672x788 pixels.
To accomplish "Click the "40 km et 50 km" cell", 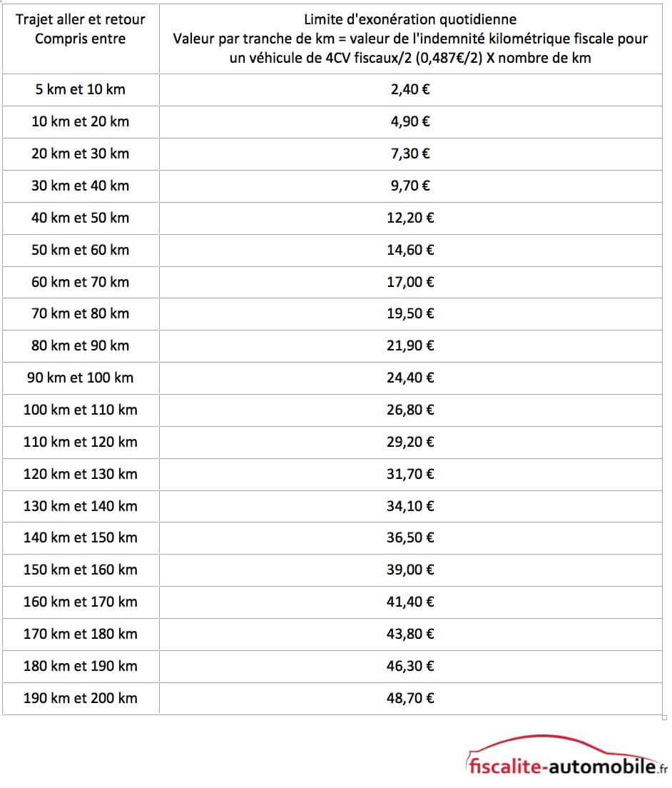I will point(80,218).
